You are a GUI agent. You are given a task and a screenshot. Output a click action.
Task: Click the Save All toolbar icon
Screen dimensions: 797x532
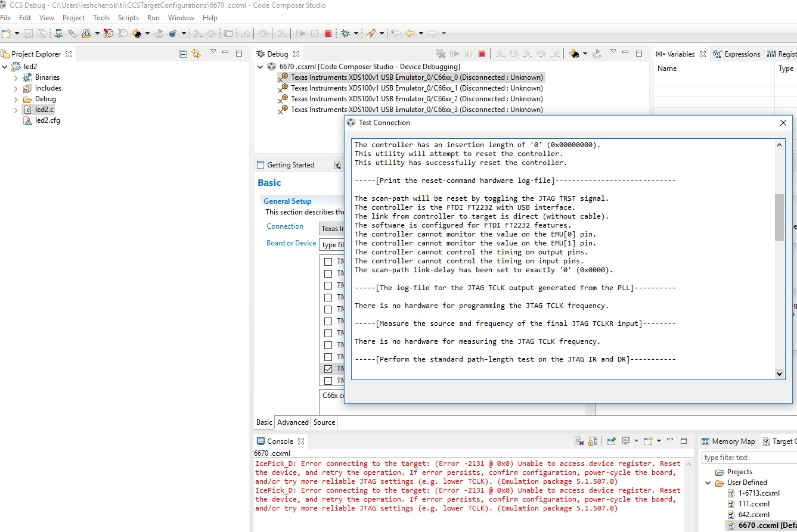(42, 34)
